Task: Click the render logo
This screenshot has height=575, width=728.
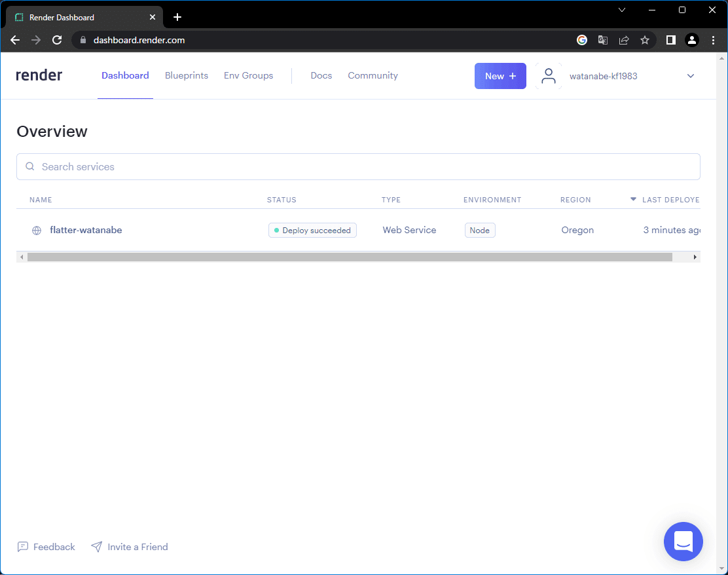Action: pos(39,75)
